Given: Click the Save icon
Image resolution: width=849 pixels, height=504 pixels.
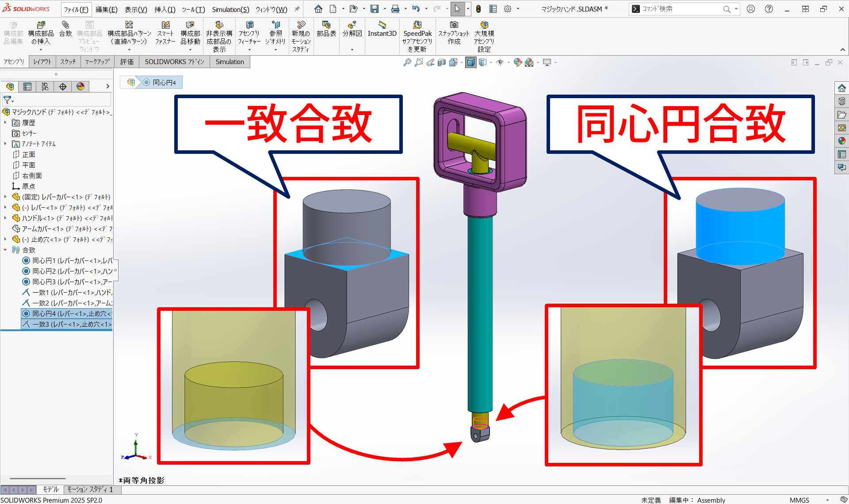Looking at the screenshot, I should 375,9.
